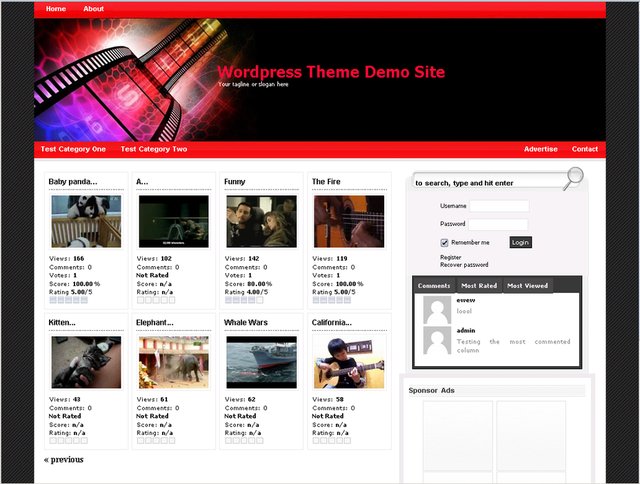This screenshot has width=640, height=484.
Task: Click the Login button
Action: click(x=520, y=242)
